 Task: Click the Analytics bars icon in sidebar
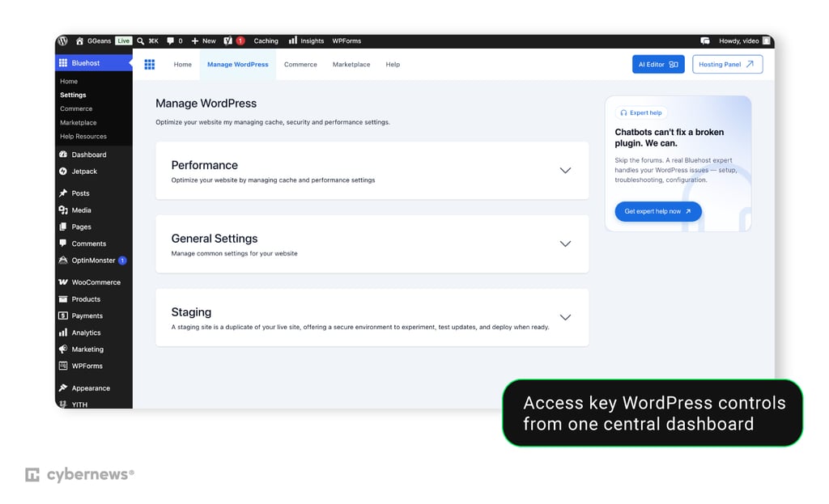[x=63, y=332]
